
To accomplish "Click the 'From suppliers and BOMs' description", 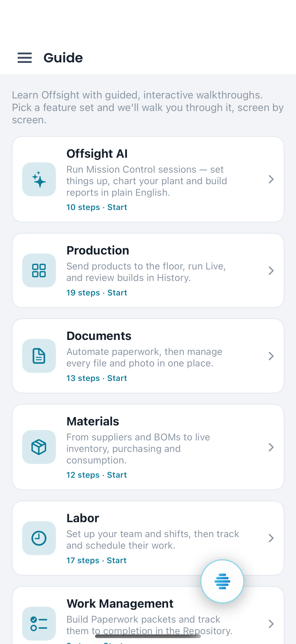I will (x=138, y=448).
